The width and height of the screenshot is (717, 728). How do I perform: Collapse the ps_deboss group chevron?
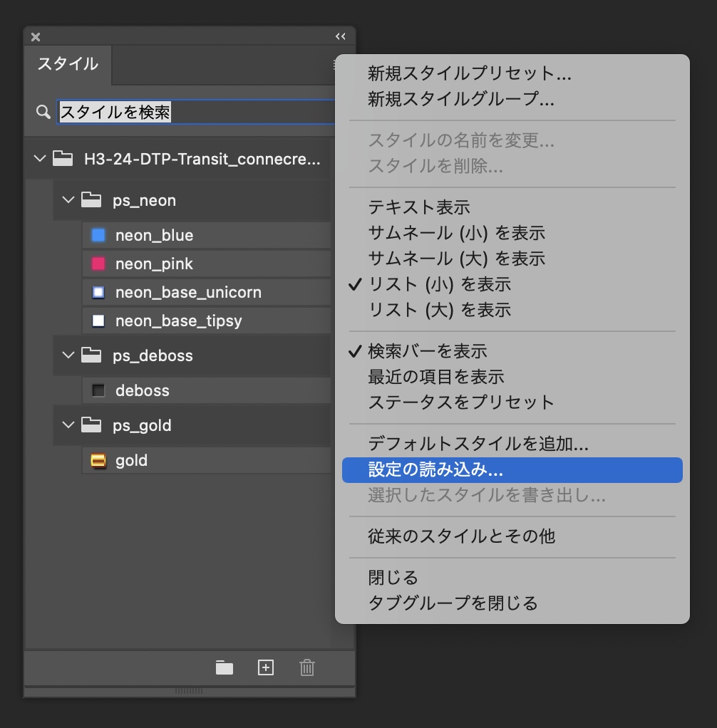click(x=68, y=355)
